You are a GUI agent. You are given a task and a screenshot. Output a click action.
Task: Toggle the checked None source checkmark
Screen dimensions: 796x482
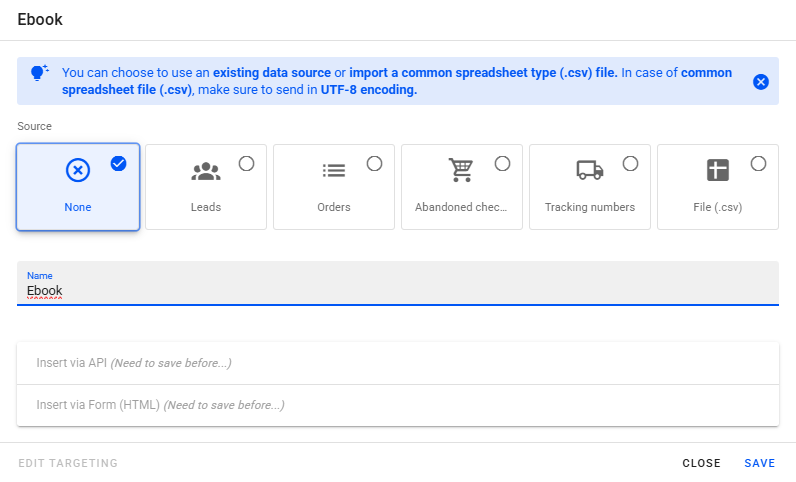[x=119, y=164]
